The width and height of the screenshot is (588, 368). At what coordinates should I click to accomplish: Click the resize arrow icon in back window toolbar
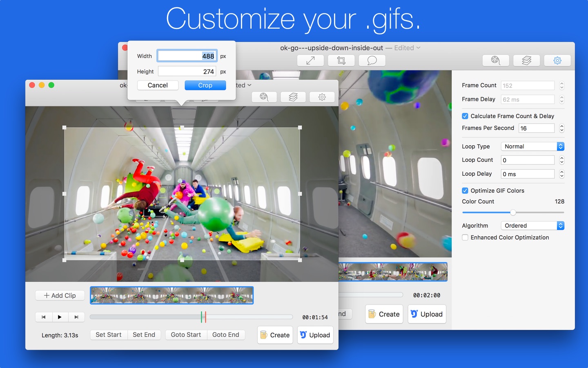coord(310,61)
